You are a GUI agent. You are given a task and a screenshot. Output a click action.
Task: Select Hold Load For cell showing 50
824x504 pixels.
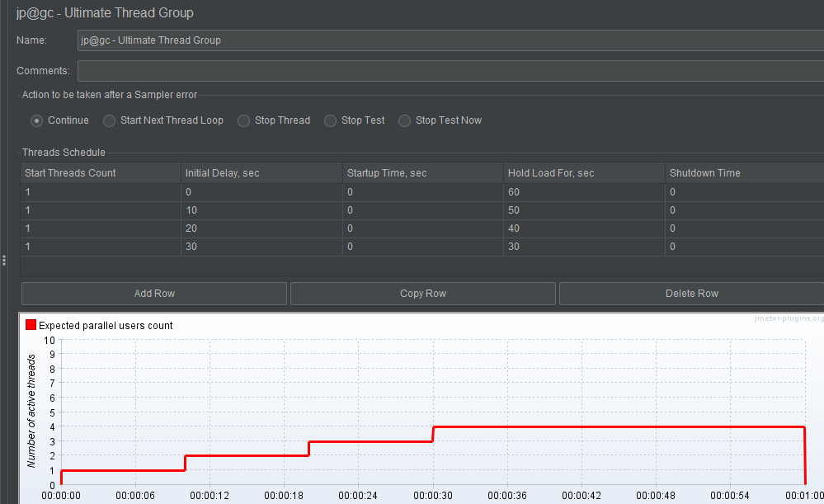coord(584,210)
